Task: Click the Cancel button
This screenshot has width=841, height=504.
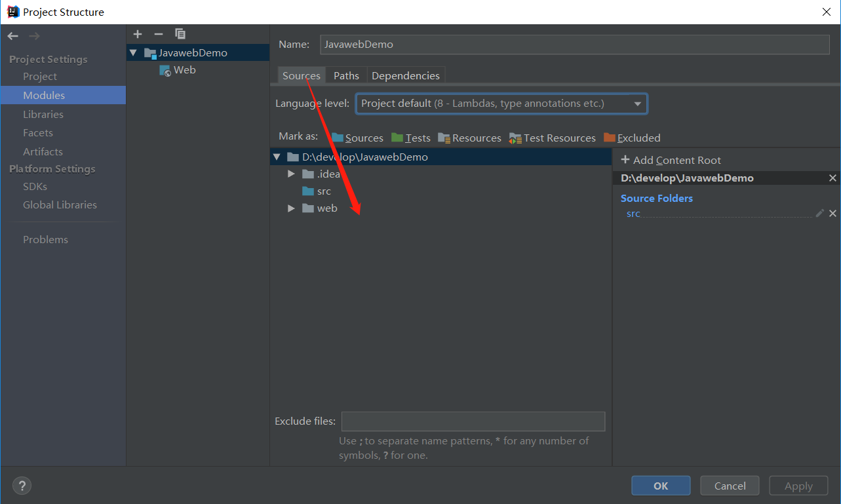Action: click(x=730, y=486)
